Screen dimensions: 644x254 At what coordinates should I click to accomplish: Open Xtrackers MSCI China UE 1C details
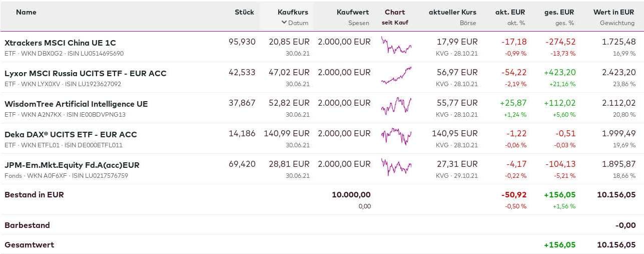point(60,43)
